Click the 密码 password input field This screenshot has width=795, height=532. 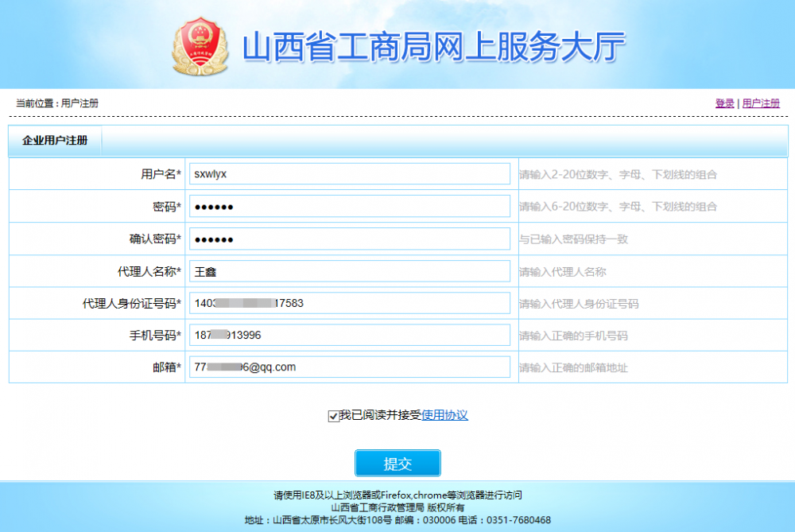click(348, 205)
